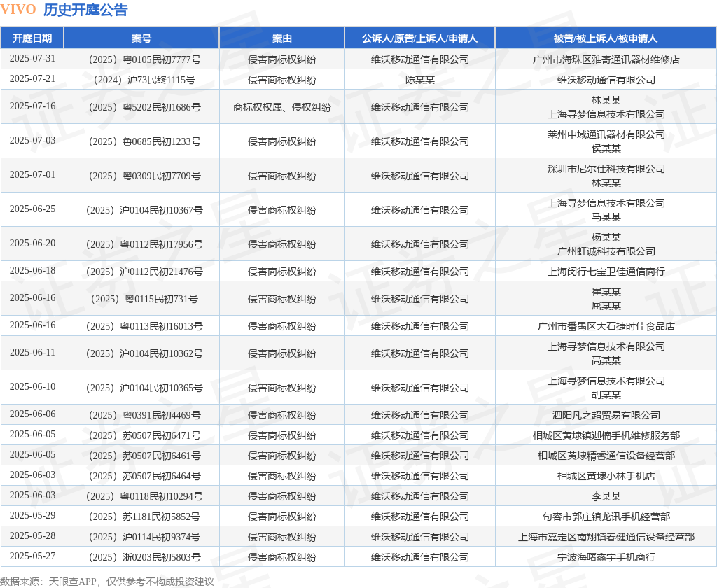
Task: Select date cell 2025-05-29
Action: tap(32, 515)
